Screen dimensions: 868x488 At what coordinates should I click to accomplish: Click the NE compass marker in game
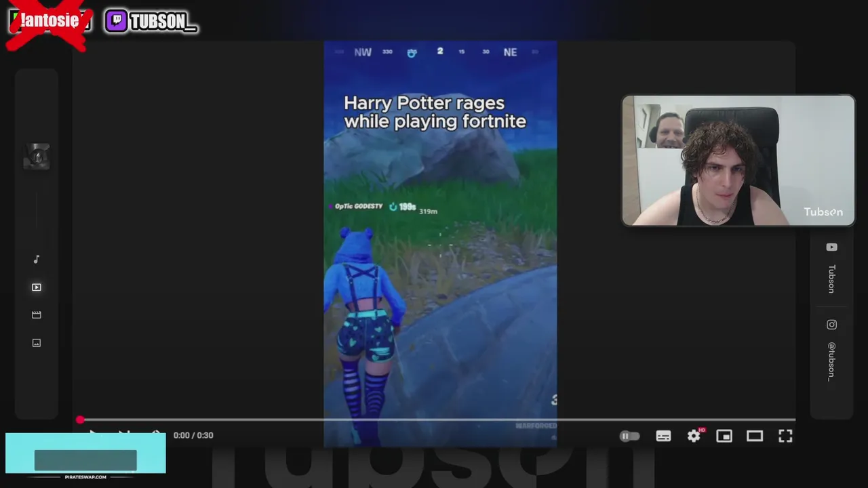pos(510,52)
